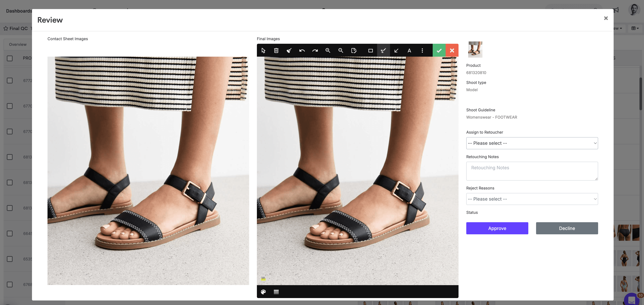Zoom in on the final image
This screenshot has height=305, width=644.
point(328,51)
